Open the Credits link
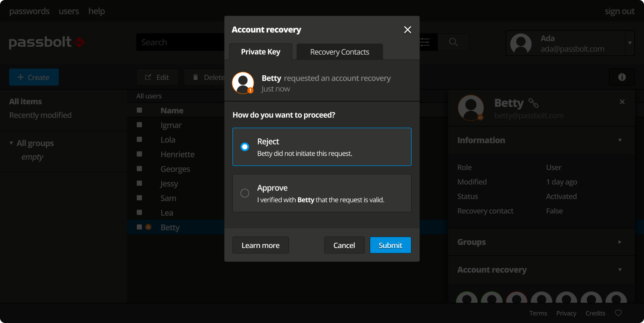 (595, 313)
